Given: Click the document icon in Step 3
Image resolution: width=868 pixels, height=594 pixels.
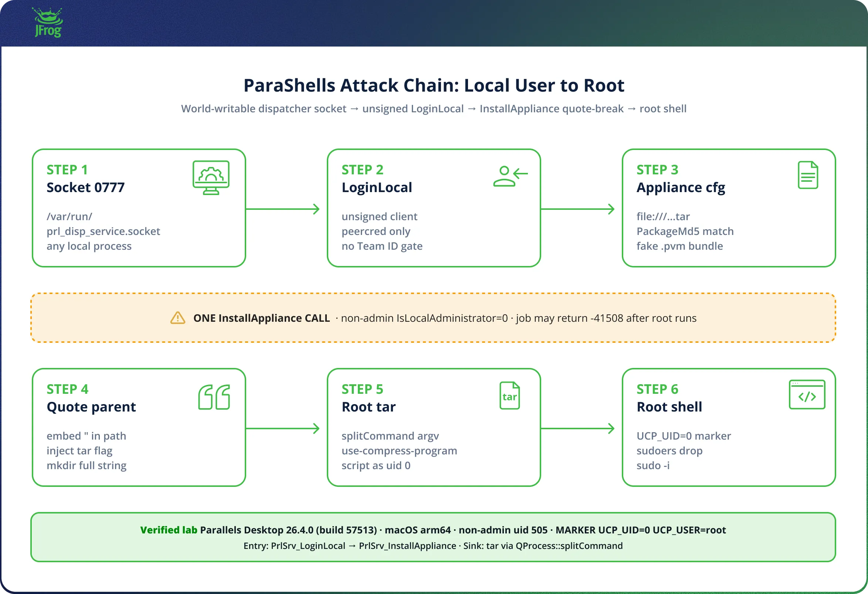Looking at the screenshot, I should pyautogui.click(x=808, y=175).
